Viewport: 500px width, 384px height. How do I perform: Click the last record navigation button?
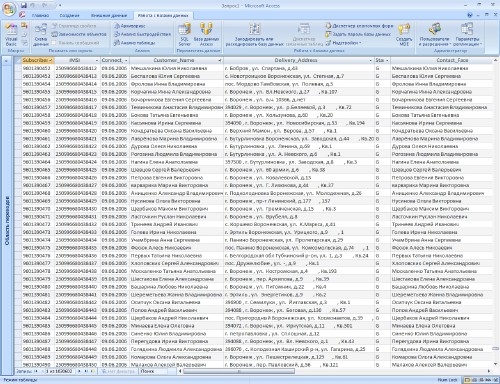pyautogui.click(x=86, y=371)
